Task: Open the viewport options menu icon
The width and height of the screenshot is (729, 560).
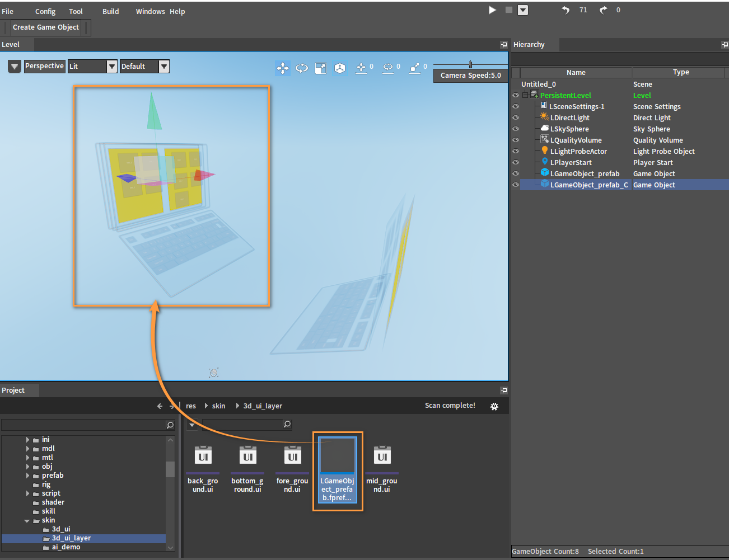Action: coord(15,67)
